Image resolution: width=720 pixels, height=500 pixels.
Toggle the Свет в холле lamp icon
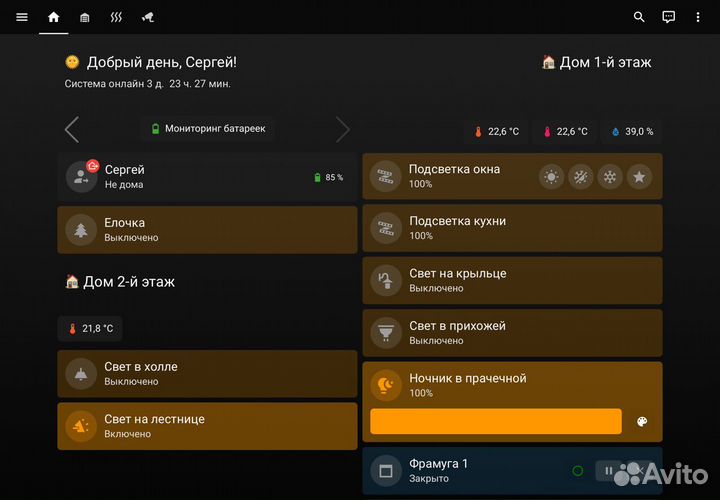pos(81,374)
